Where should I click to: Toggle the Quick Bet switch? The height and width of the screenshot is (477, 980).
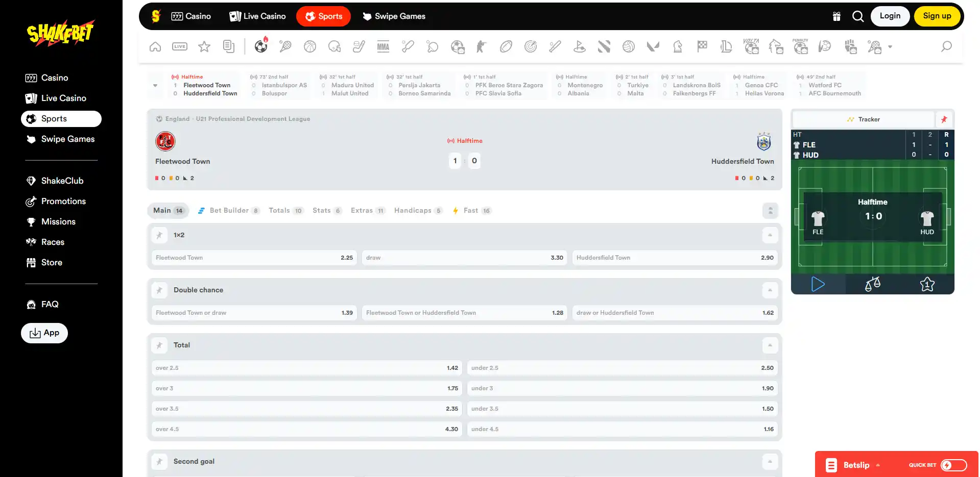[x=953, y=465]
